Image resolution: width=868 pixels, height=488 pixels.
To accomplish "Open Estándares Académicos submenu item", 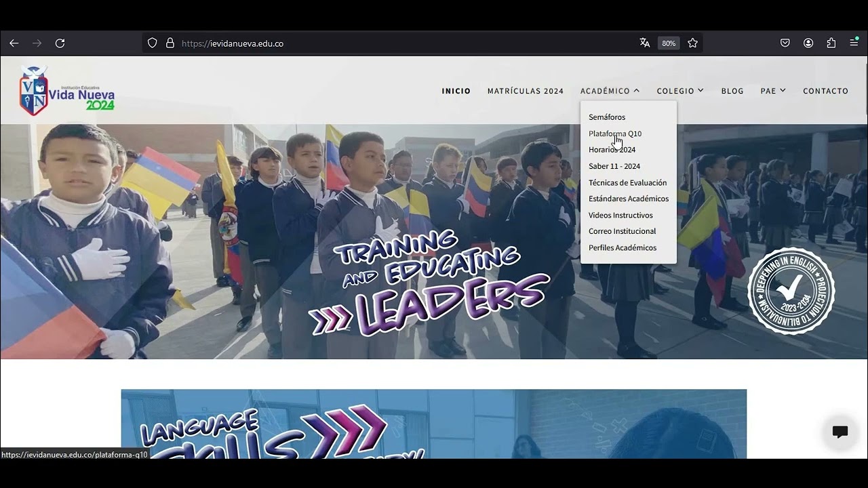I will [x=629, y=199].
